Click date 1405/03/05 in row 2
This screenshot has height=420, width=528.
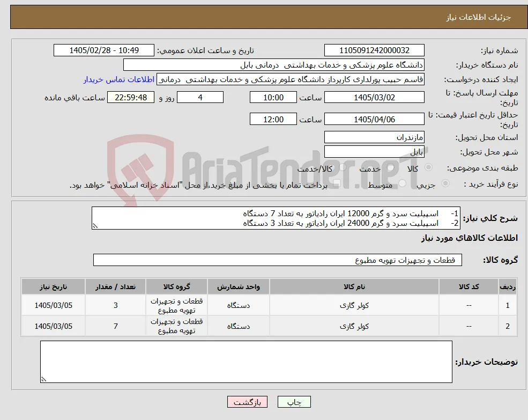click(53, 326)
